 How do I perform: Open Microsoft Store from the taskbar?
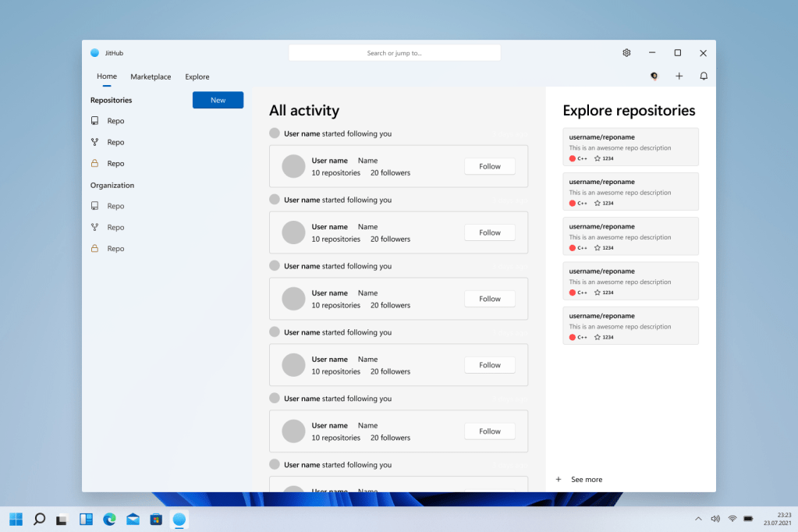[x=156, y=519]
